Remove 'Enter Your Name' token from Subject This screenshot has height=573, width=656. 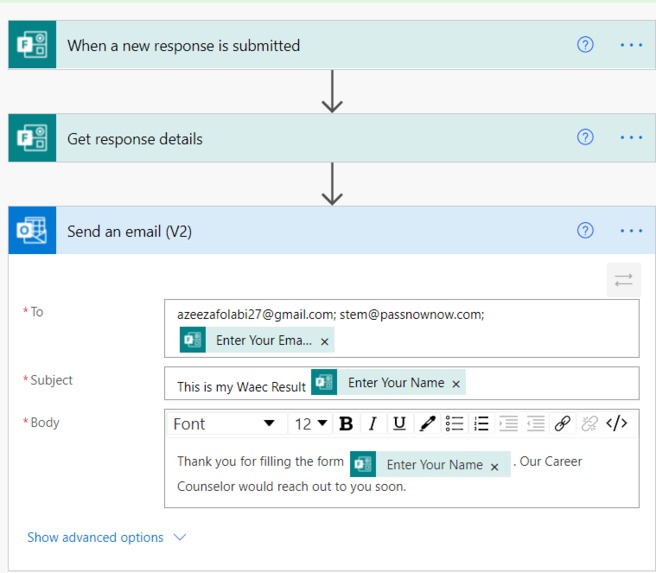pyautogui.click(x=456, y=384)
